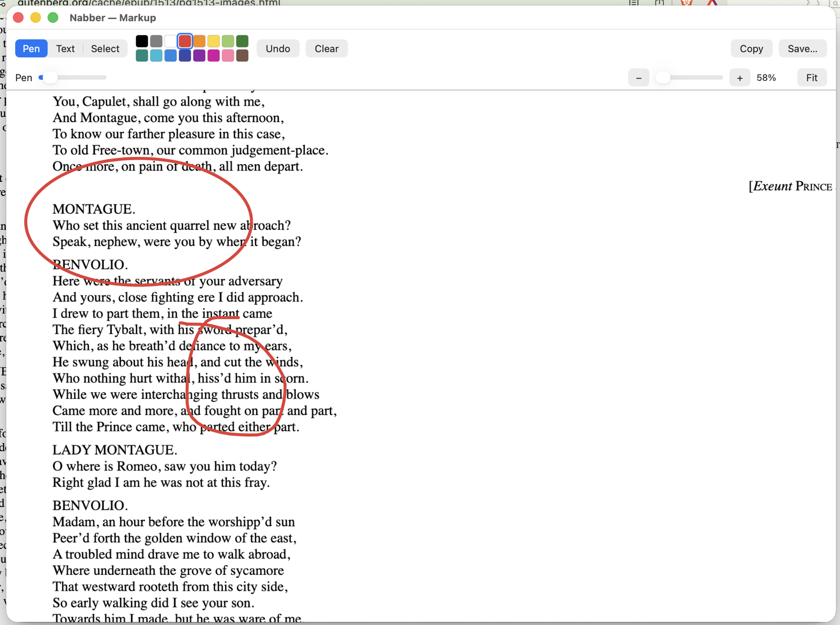Zoom the window with green button
The image size is (840, 625).
point(53,17)
